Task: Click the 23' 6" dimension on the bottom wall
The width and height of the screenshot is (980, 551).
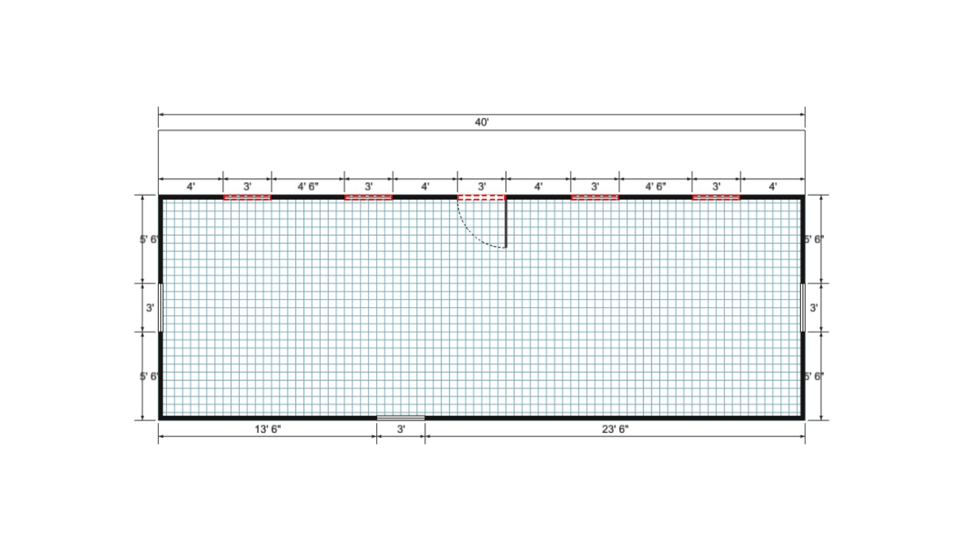Action: (x=615, y=429)
